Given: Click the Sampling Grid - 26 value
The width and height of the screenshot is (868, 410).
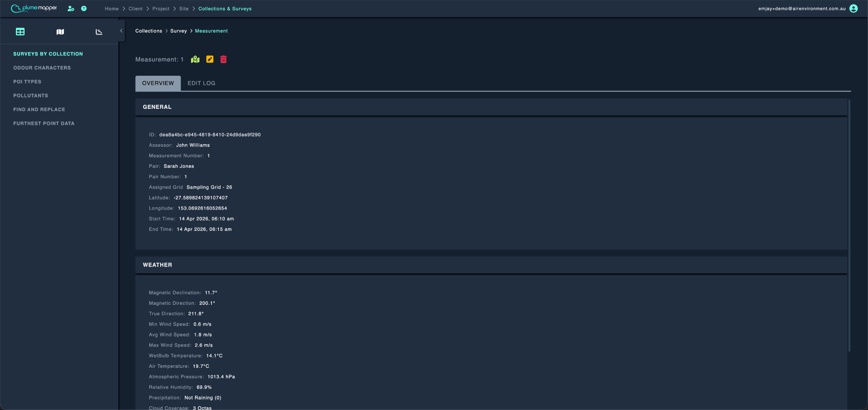Looking at the screenshot, I should click(x=209, y=187).
